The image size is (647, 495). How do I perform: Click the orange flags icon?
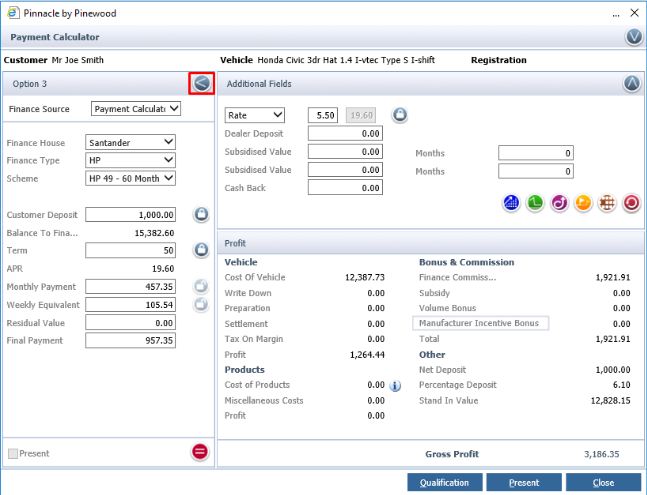click(583, 203)
